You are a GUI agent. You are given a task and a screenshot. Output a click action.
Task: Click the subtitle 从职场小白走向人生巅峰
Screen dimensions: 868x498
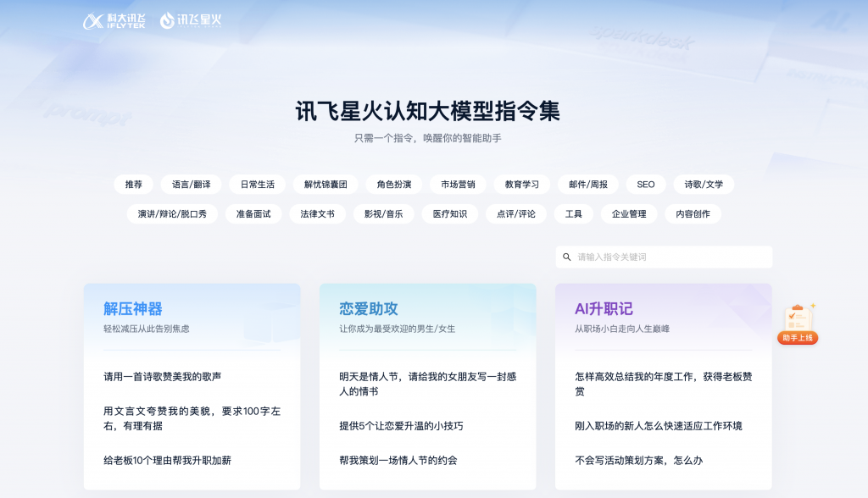pos(622,329)
